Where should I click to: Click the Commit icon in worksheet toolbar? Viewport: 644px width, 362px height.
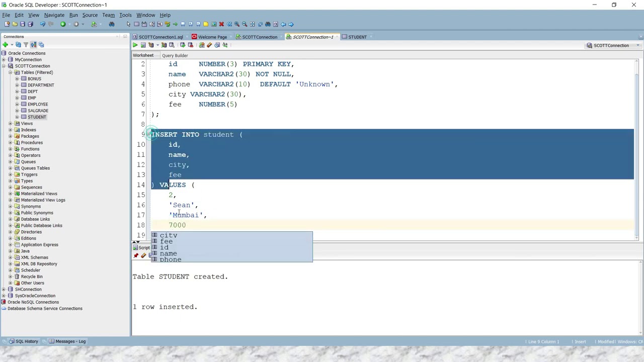(183, 45)
